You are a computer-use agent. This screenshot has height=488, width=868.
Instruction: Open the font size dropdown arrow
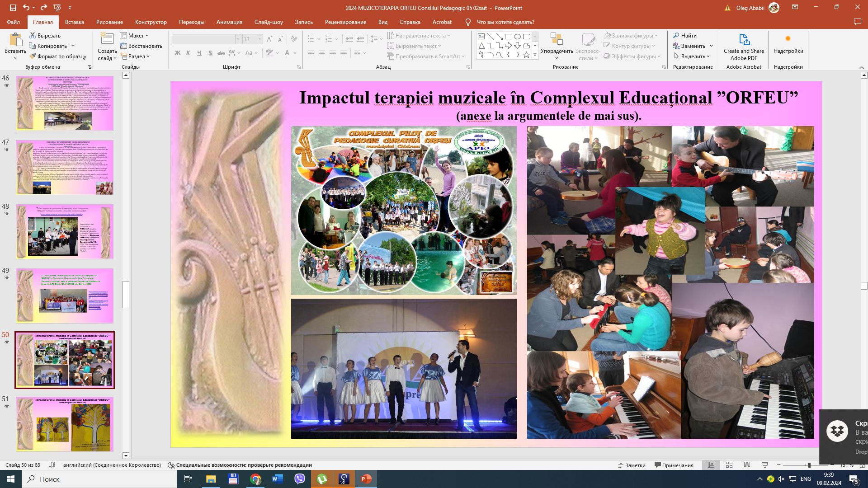click(x=259, y=39)
